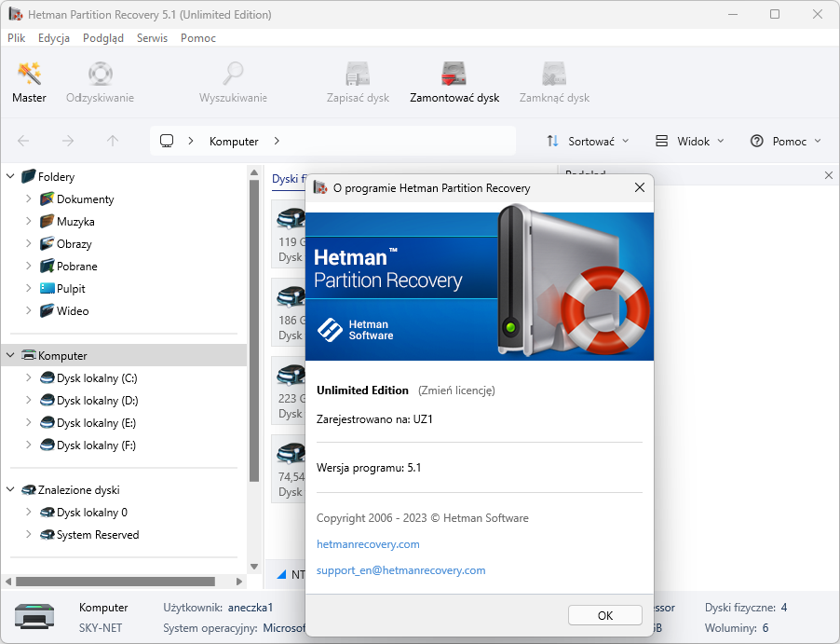Click support_en@hetmanrecovery.com email link
This screenshot has width=840, height=644.
click(x=400, y=570)
